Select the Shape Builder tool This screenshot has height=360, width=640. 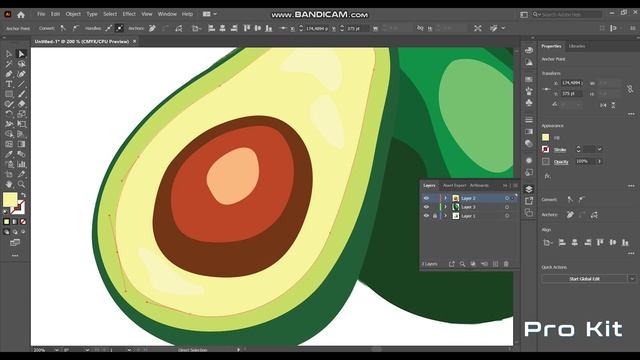pyautogui.click(x=9, y=134)
